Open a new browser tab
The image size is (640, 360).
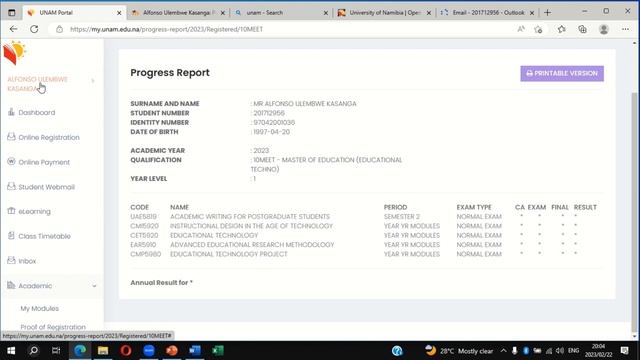(x=547, y=13)
